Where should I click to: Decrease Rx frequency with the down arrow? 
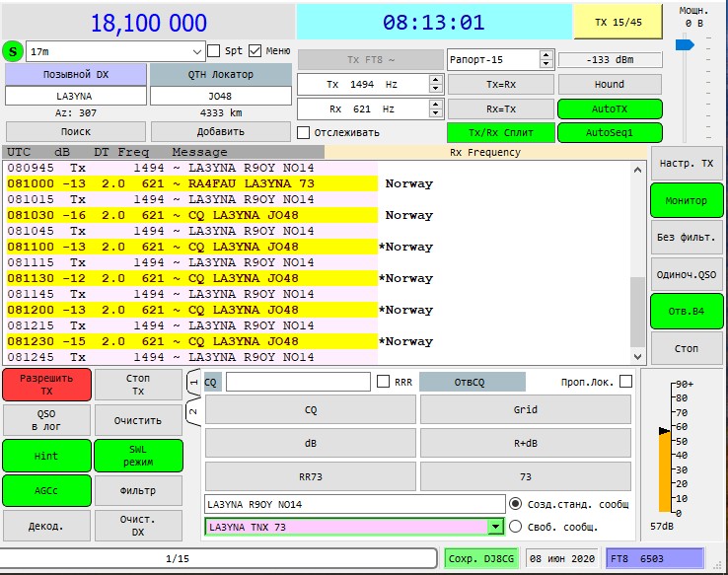(436, 113)
